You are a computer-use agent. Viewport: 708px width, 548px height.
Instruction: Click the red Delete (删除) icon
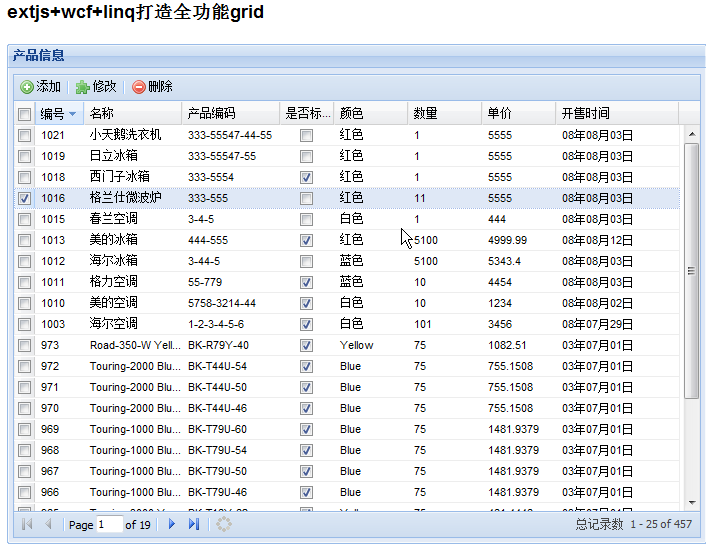[x=139, y=87]
